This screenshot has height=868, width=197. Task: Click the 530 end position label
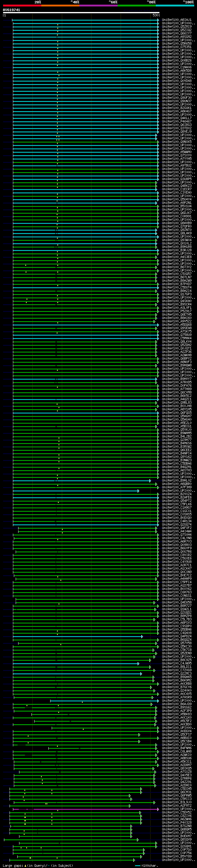click(x=155, y=15)
